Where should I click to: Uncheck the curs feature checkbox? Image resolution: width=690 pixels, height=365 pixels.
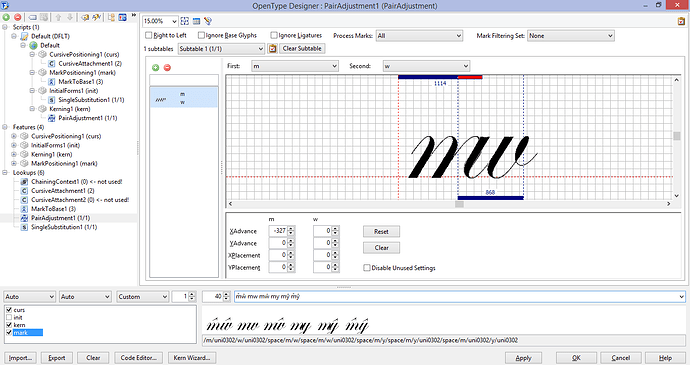point(9,310)
